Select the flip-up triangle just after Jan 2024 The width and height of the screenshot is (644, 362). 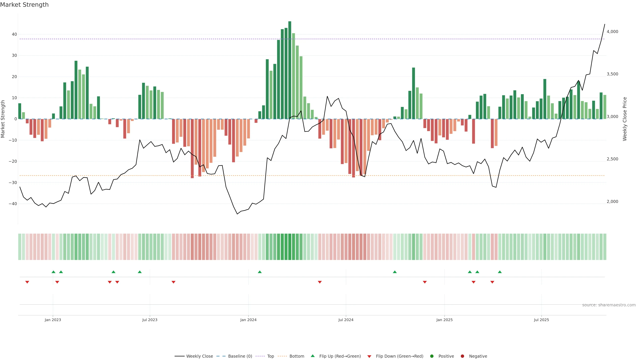click(x=260, y=272)
